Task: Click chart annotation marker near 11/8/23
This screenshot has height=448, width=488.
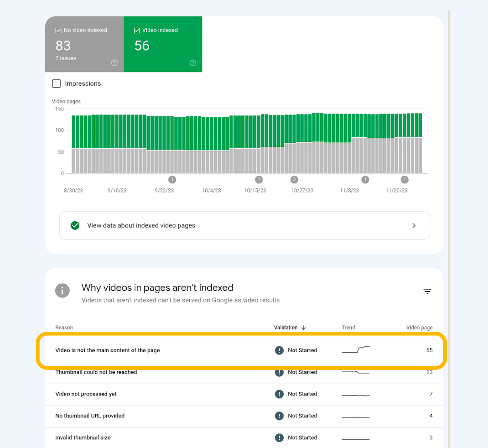Action: [365, 180]
